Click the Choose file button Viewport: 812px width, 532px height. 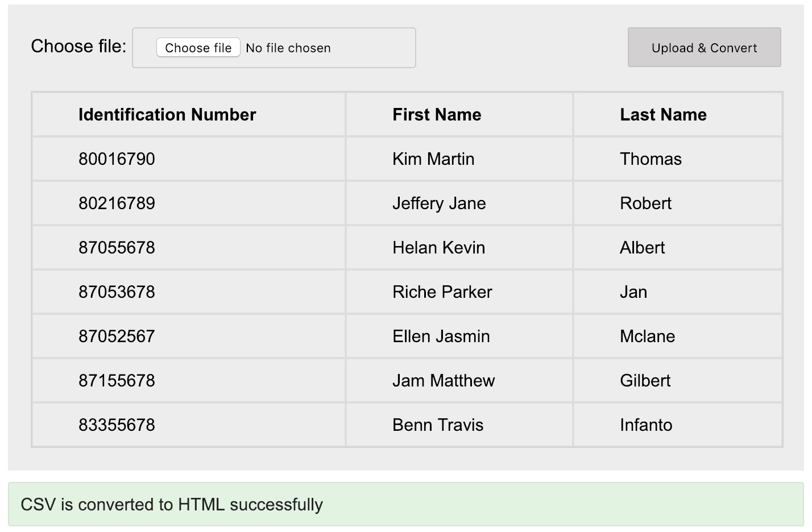coord(198,48)
